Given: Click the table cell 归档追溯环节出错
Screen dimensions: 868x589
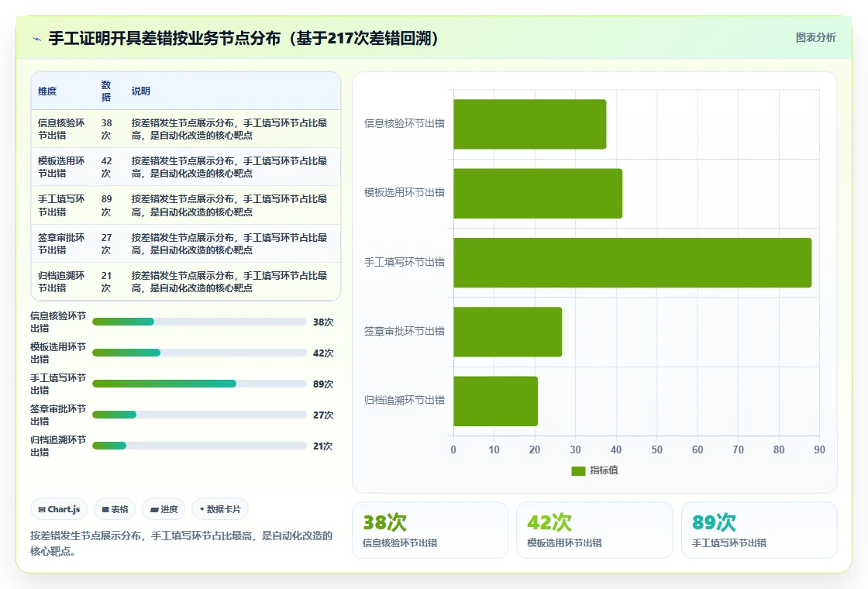Looking at the screenshot, I should tap(61, 282).
